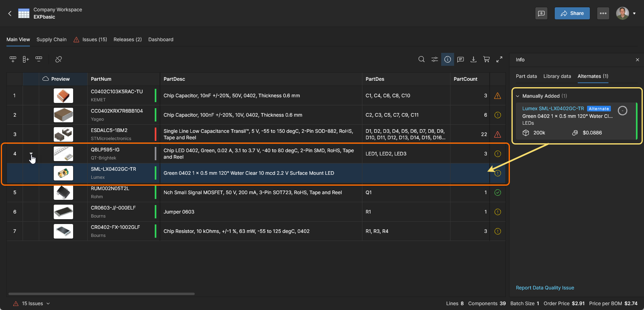Click the download BOM icon
This screenshot has width=644, height=310.
coord(474,59)
